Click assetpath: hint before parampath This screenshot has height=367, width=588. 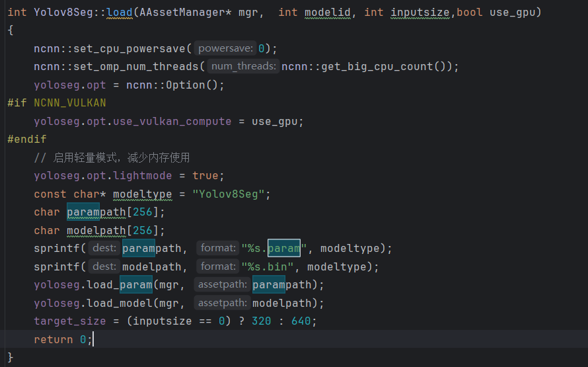[x=223, y=284]
